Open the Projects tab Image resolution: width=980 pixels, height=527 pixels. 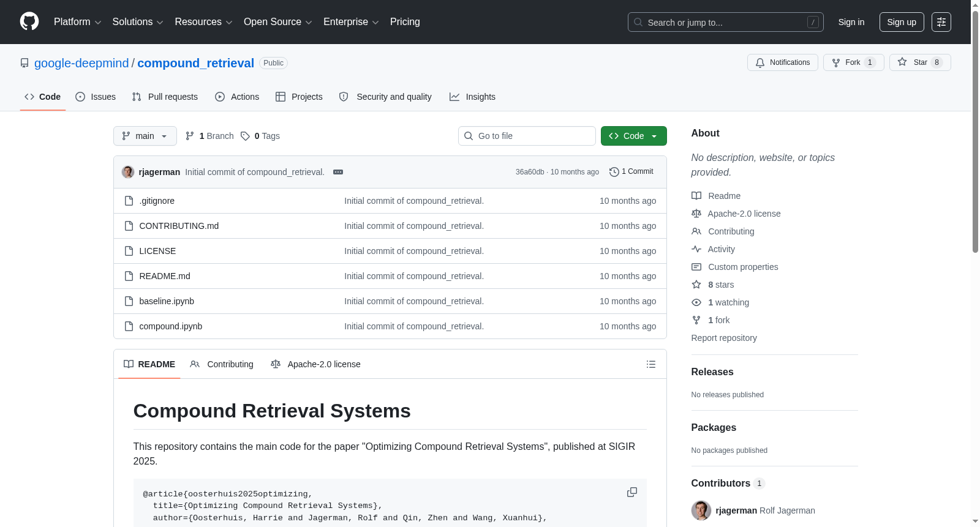[299, 97]
